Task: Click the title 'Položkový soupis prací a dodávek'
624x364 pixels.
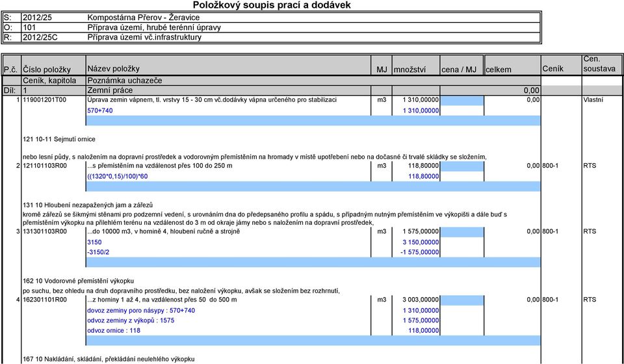Action: [272, 5]
